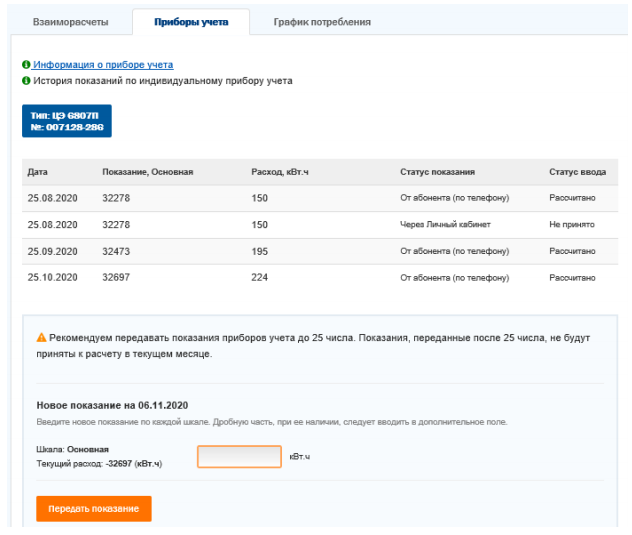Switch to the Взаиморасчеты tab
Image resolution: width=632 pixels, height=535 pixels.
pyautogui.click(x=70, y=22)
